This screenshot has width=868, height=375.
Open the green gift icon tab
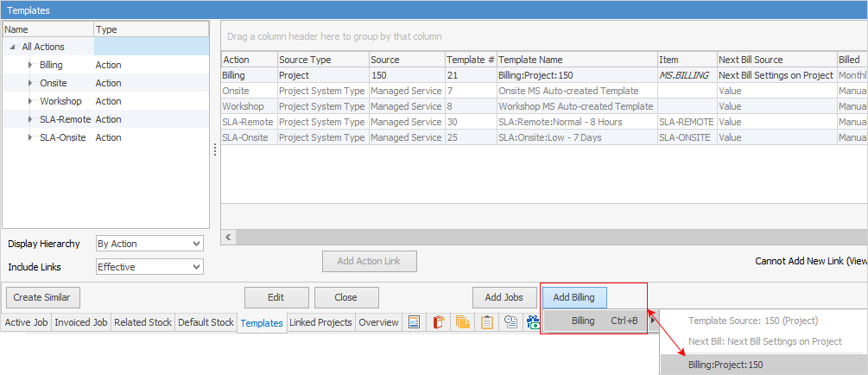(x=534, y=322)
